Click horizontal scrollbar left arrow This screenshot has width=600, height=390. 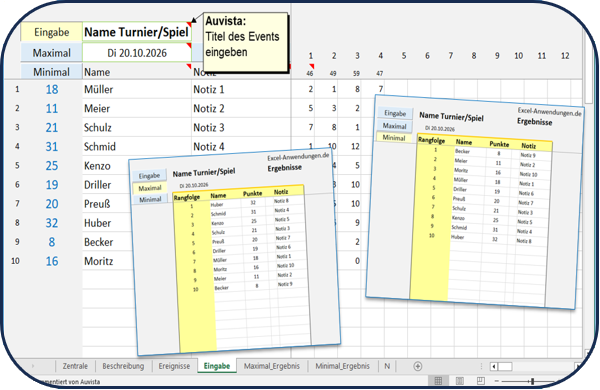pyautogui.click(x=494, y=367)
